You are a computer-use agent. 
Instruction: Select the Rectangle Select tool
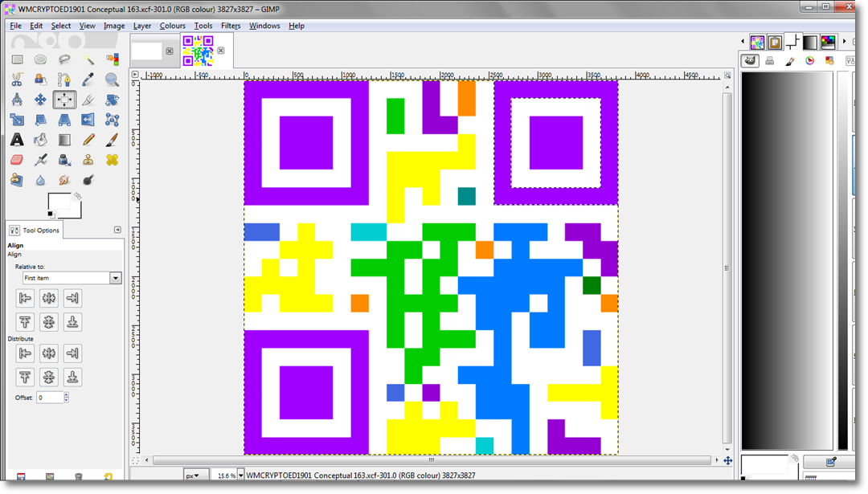tap(17, 59)
